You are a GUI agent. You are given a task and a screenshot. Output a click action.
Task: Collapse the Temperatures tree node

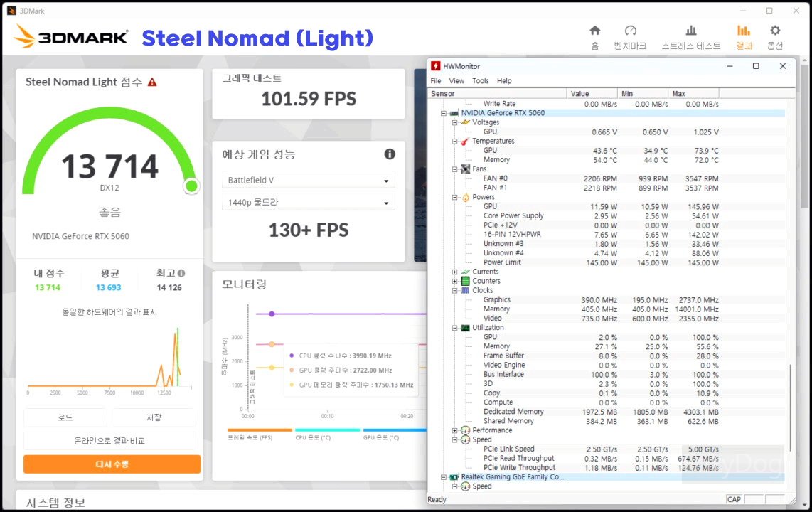click(x=454, y=142)
